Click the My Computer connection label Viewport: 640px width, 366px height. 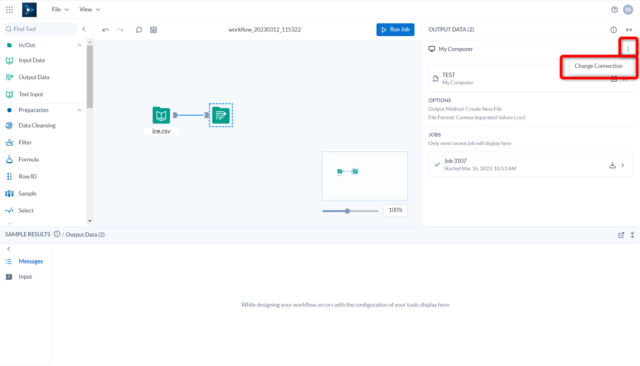456,49
